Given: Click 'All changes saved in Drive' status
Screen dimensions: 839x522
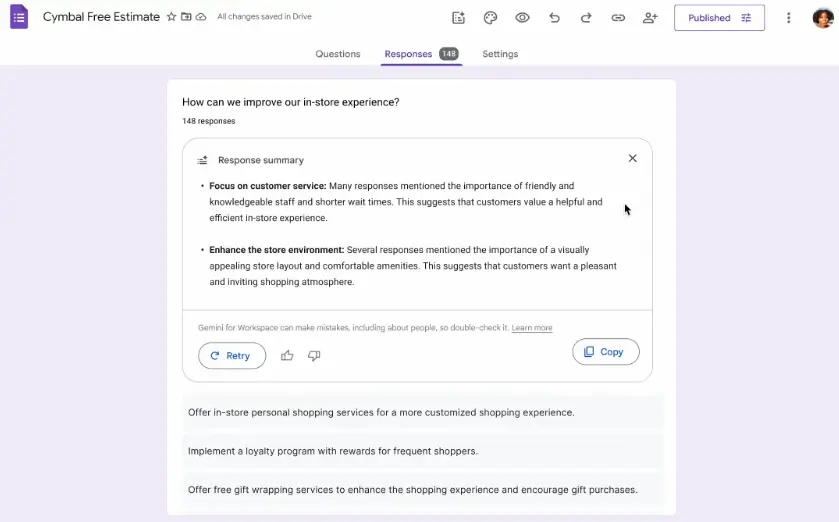Looking at the screenshot, I should pos(264,17).
